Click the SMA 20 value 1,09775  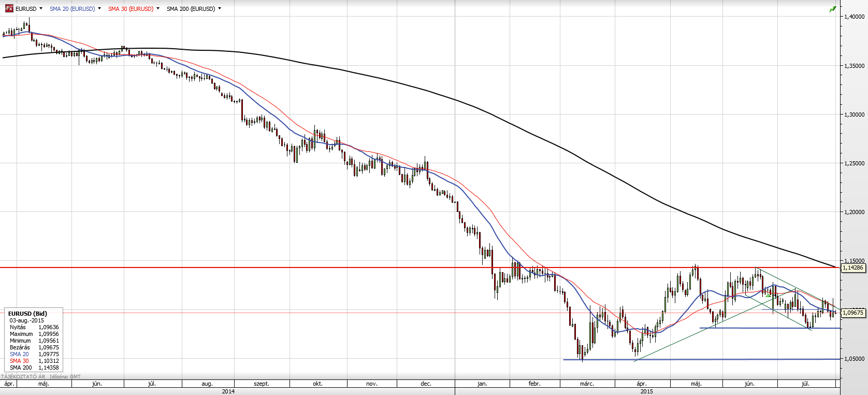coord(49,354)
